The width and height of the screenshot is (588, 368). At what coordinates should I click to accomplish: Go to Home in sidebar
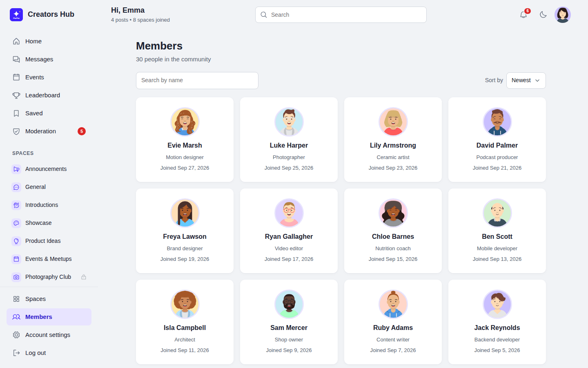[49, 41]
